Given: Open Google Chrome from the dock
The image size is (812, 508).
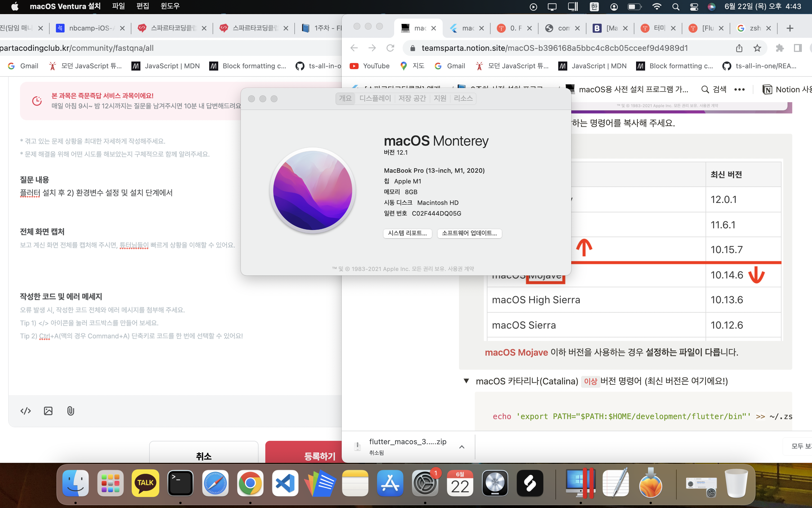Looking at the screenshot, I should click(250, 483).
